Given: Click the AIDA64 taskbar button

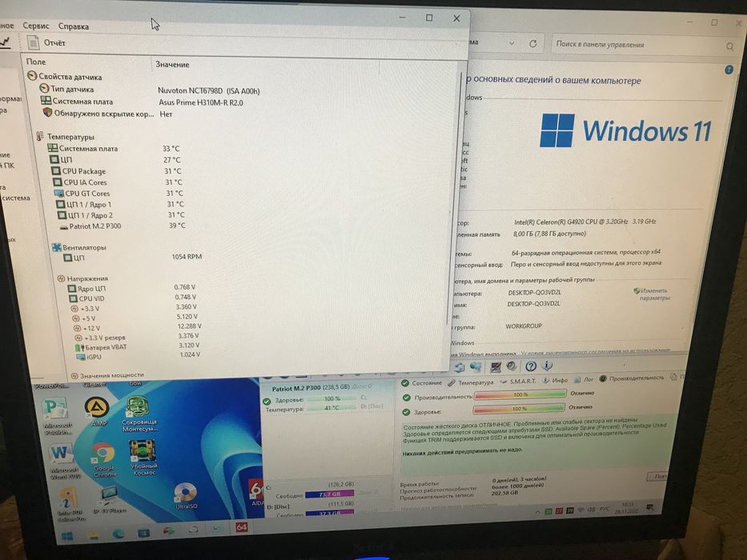Looking at the screenshot, I should 242,527.
